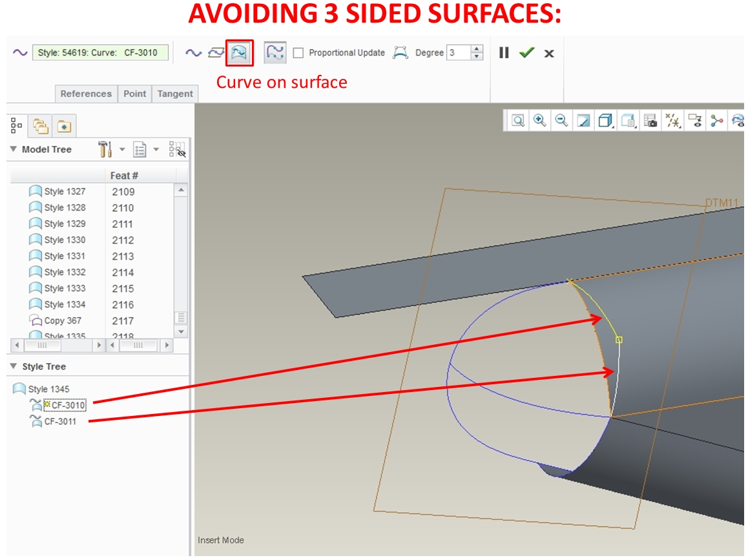Viewport: 748px width, 560px height.
Task: Cancel the curve with the X button
Action: [549, 54]
